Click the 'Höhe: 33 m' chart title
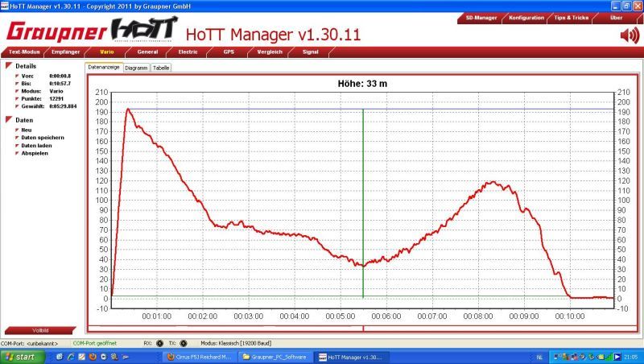The height and width of the screenshot is (364, 644). [362, 84]
